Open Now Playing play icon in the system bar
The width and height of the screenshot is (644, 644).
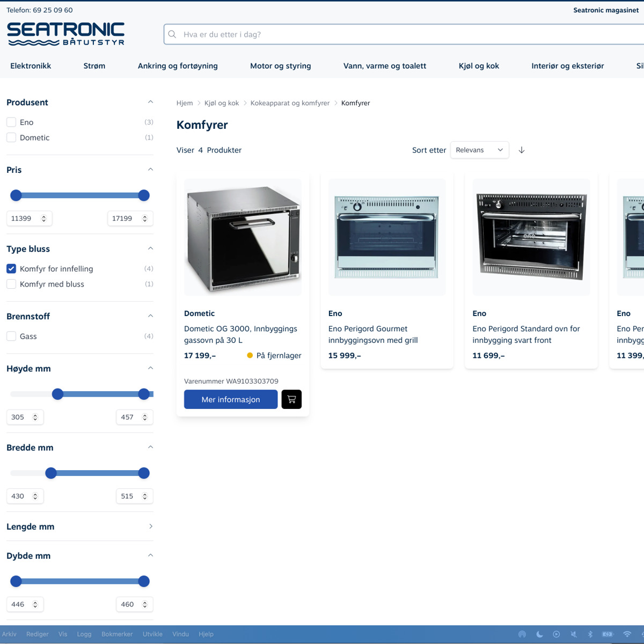[x=557, y=634]
